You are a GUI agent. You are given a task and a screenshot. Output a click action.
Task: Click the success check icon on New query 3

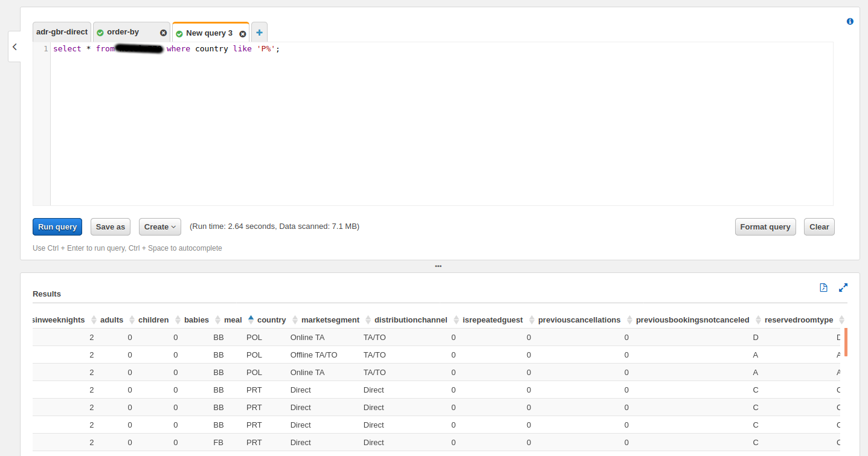pyautogui.click(x=179, y=34)
